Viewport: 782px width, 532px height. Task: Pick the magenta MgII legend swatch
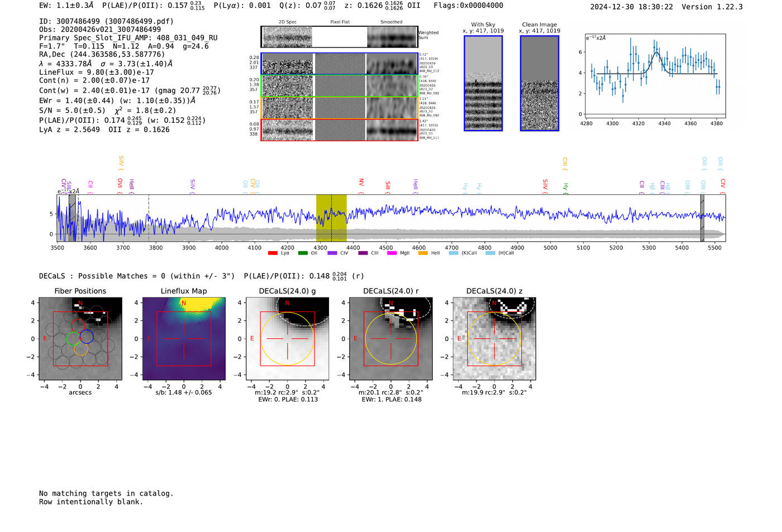pyautogui.click(x=392, y=253)
